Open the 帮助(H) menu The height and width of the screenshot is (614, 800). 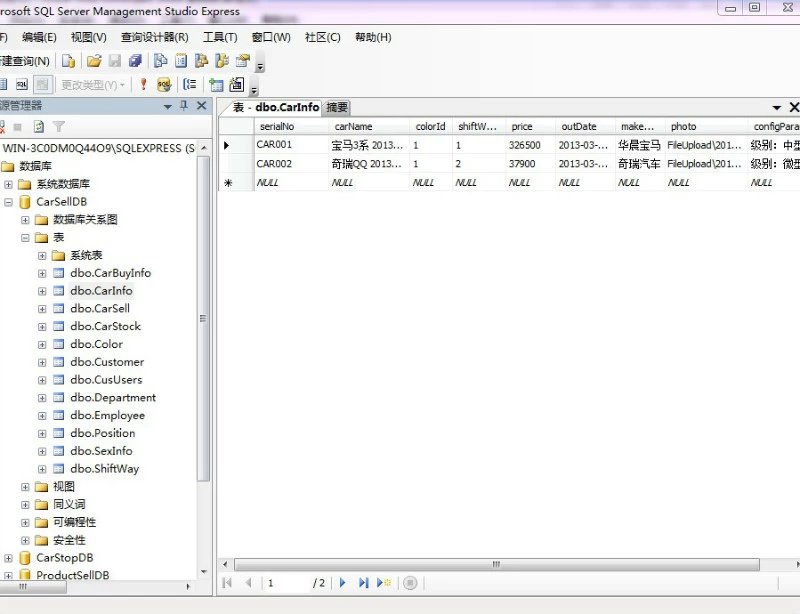point(373,37)
